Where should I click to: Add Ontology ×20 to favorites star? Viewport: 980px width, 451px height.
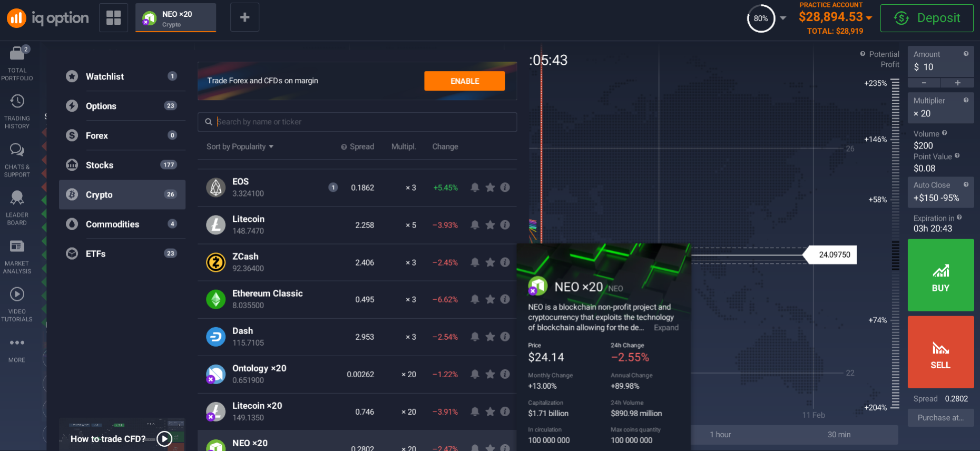coord(490,374)
